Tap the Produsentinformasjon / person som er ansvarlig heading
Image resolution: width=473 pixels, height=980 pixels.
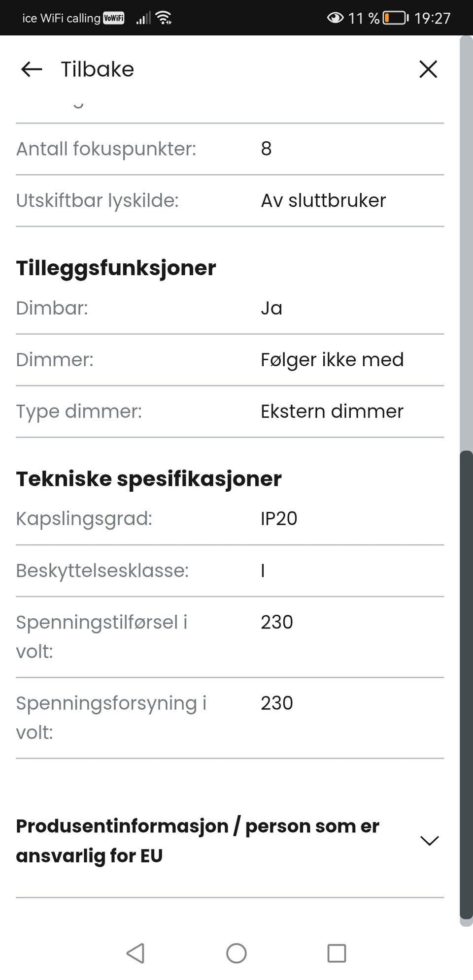click(197, 841)
